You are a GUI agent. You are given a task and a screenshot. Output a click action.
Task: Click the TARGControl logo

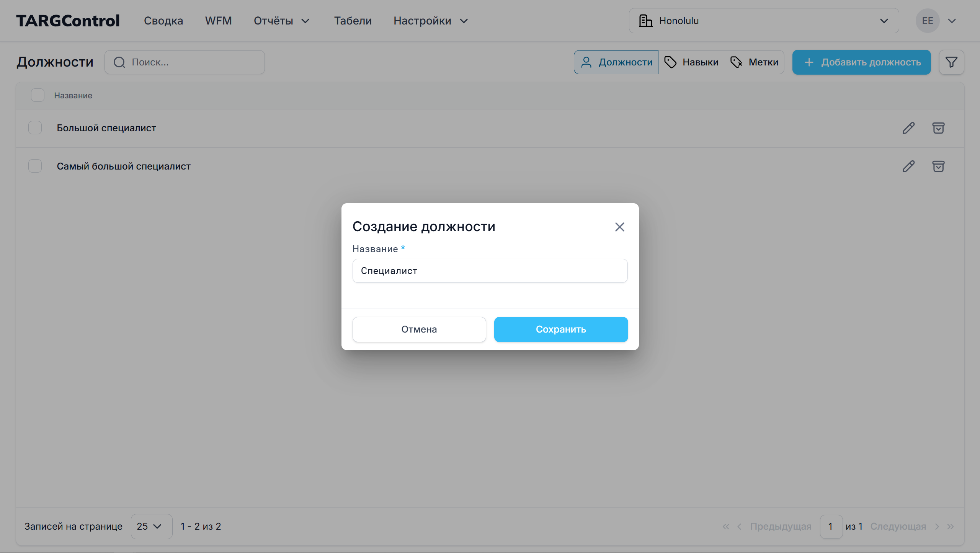pyautogui.click(x=68, y=21)
